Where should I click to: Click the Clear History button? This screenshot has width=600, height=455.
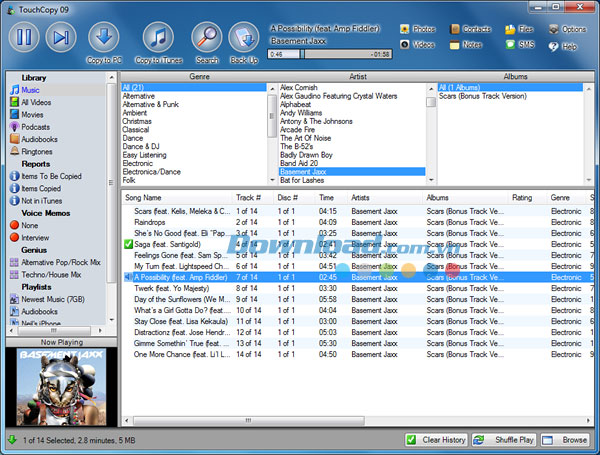[x=436, y=440]
